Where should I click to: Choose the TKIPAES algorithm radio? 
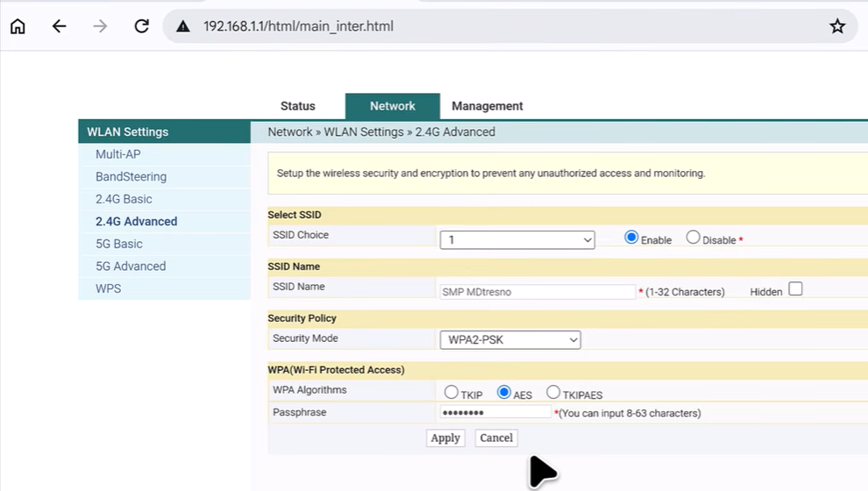553,393
